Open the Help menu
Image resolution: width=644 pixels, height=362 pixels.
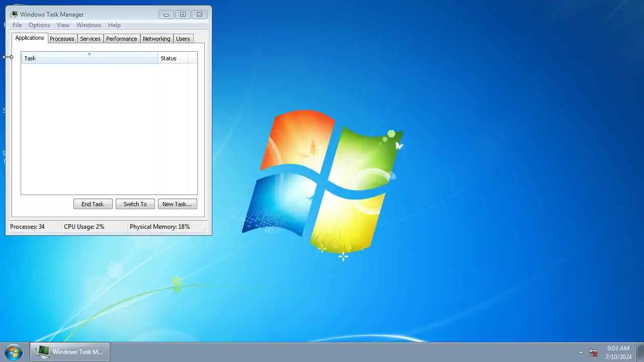tap(114, 25)
